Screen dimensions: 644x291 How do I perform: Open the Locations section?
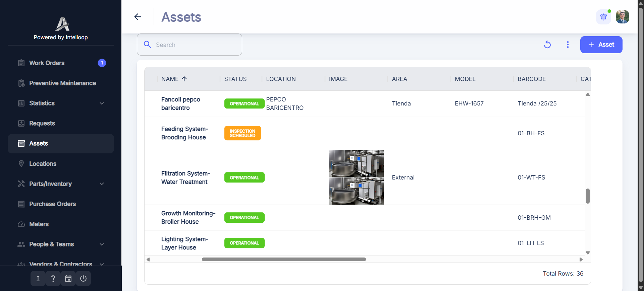click(43, 164)
